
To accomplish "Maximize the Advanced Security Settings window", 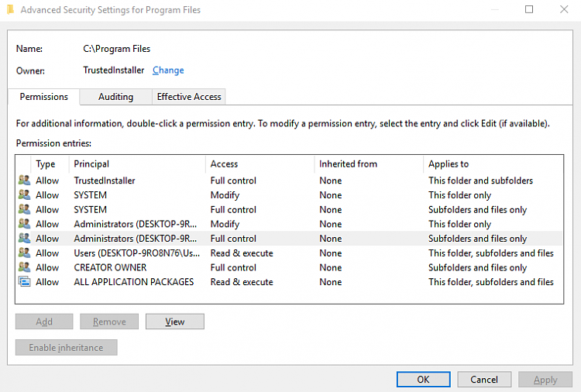I will point(529,9).
